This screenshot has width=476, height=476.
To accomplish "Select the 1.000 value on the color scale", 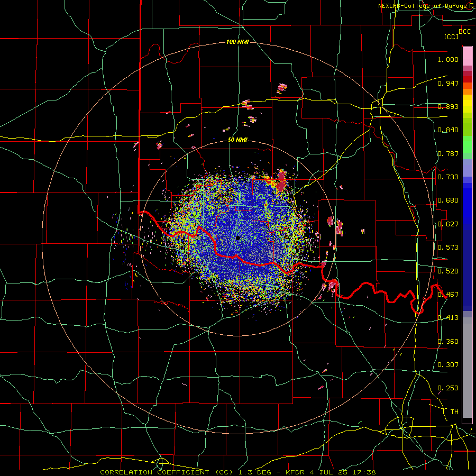I will pos(448,59).
